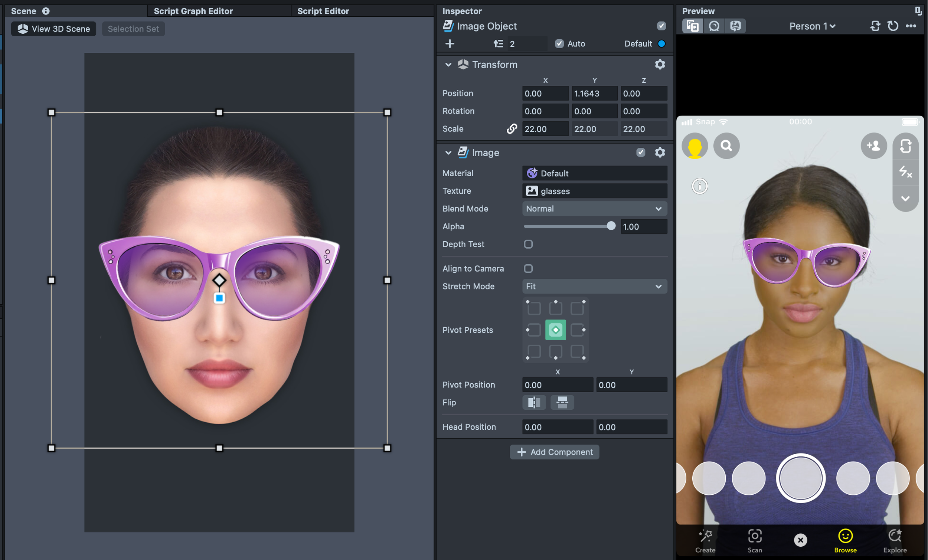Click the Image component settings gear

660,153
